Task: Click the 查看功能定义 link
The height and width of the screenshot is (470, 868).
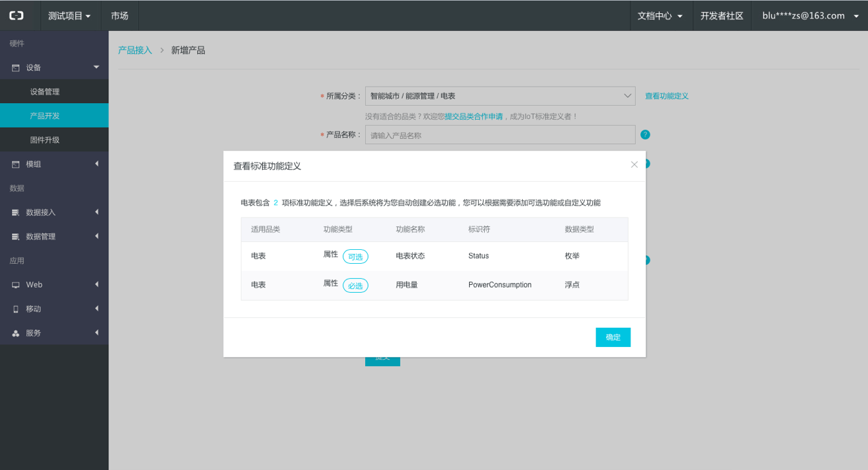Action: (667, 96)
